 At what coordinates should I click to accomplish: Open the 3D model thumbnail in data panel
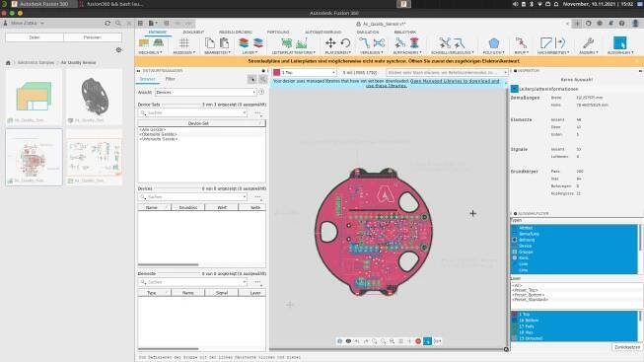point(94,97)
